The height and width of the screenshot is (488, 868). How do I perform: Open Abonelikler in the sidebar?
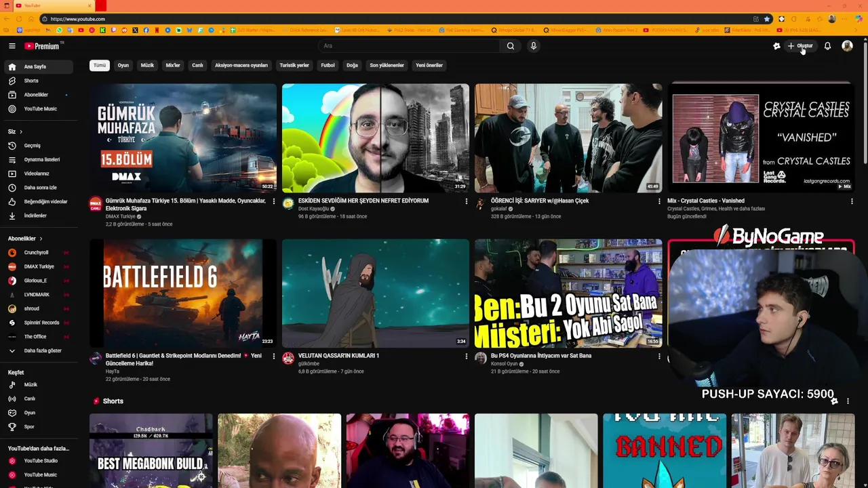click(x=39, y=95)
